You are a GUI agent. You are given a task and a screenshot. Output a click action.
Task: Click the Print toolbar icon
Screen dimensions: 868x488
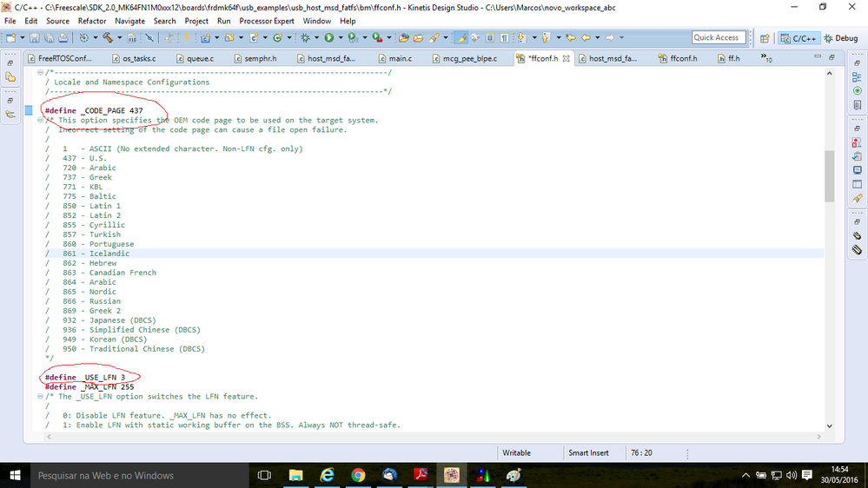[63, 37]
